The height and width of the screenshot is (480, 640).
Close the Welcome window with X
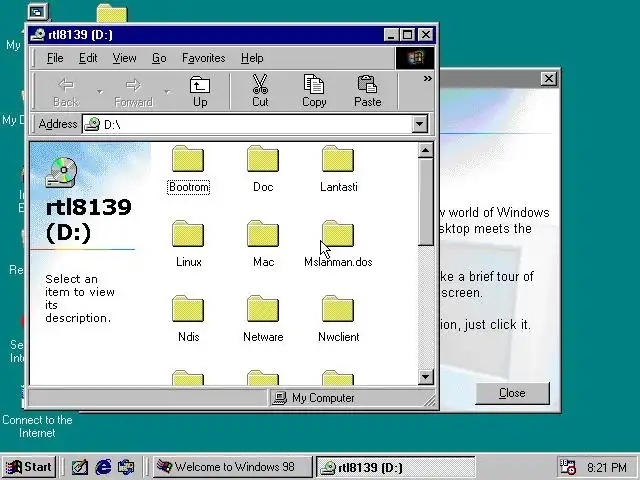click(x=549, y=78)
